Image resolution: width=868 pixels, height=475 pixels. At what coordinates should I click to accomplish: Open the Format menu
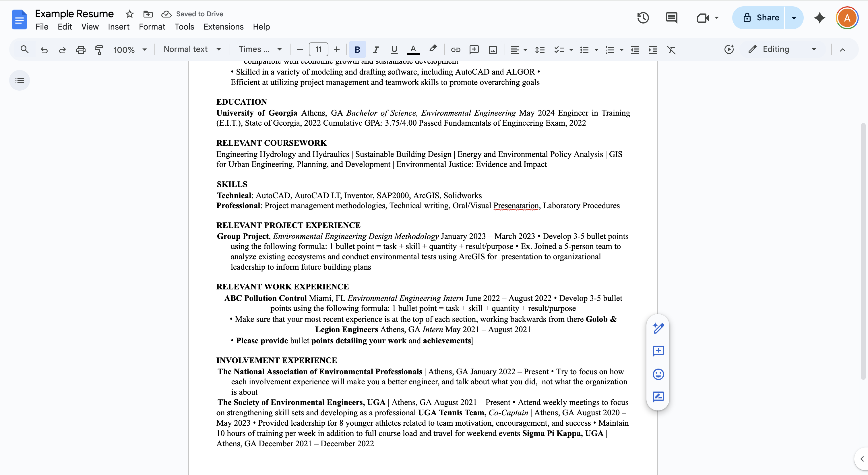pos(152,27)
